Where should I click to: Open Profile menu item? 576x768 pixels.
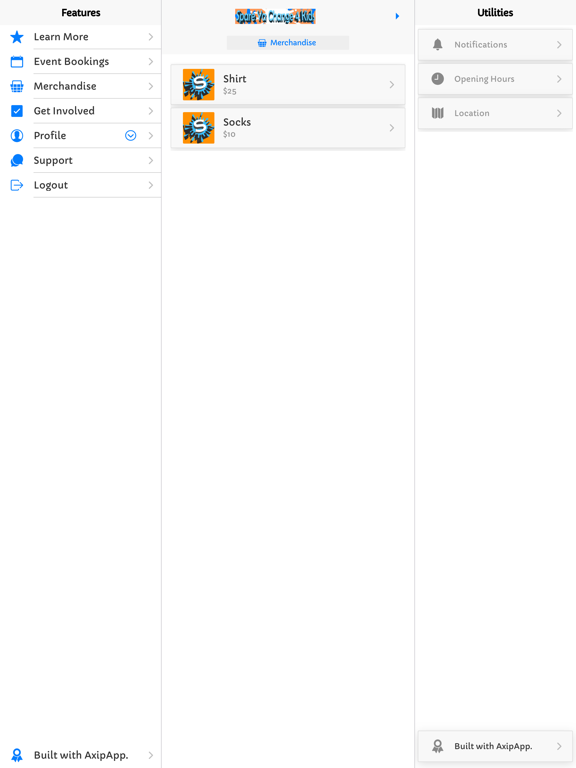point(80,136)
